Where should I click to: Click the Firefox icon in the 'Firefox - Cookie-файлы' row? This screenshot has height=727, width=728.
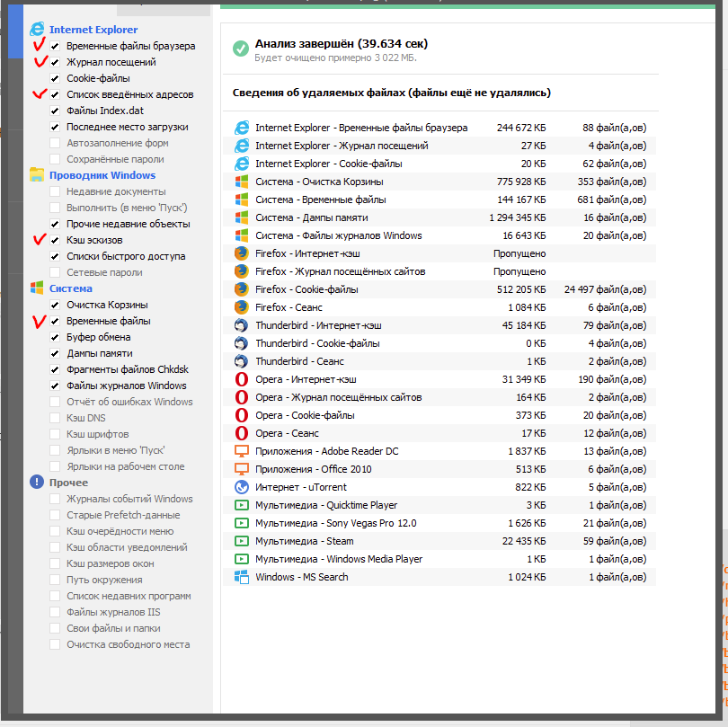(x=242, y=289)
